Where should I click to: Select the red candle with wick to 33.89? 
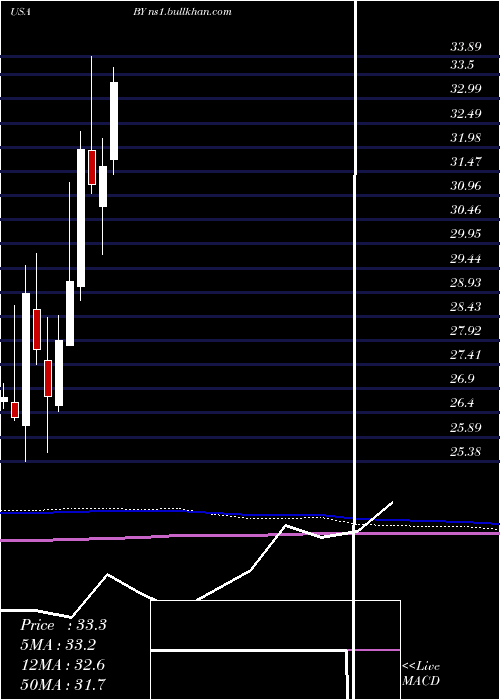pyautogui.click(x=92, y=167)
